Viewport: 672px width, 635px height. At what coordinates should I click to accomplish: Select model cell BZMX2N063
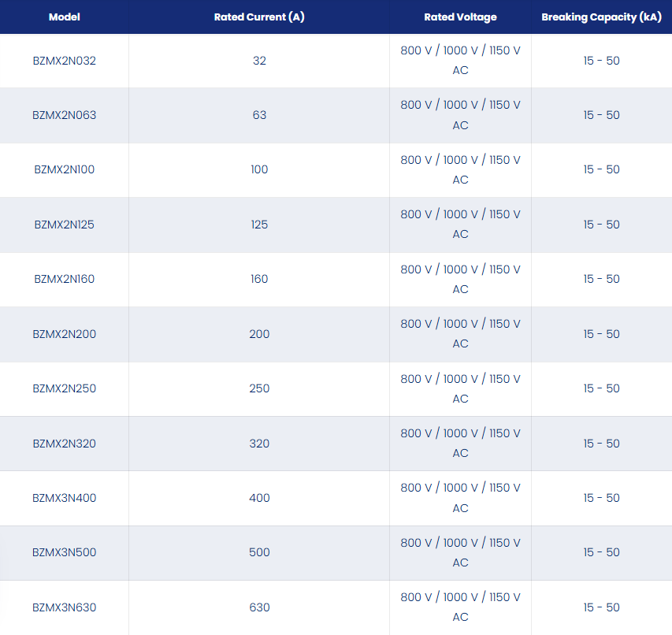click(65, 115)
